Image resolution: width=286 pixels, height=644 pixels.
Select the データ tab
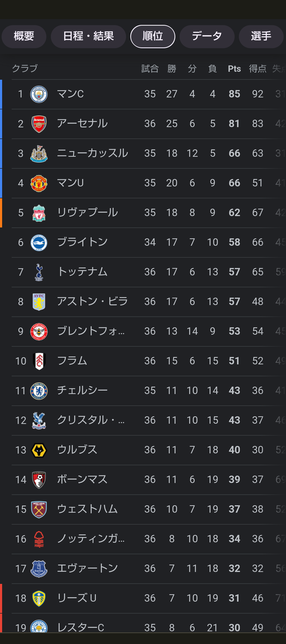click(207, 36)
